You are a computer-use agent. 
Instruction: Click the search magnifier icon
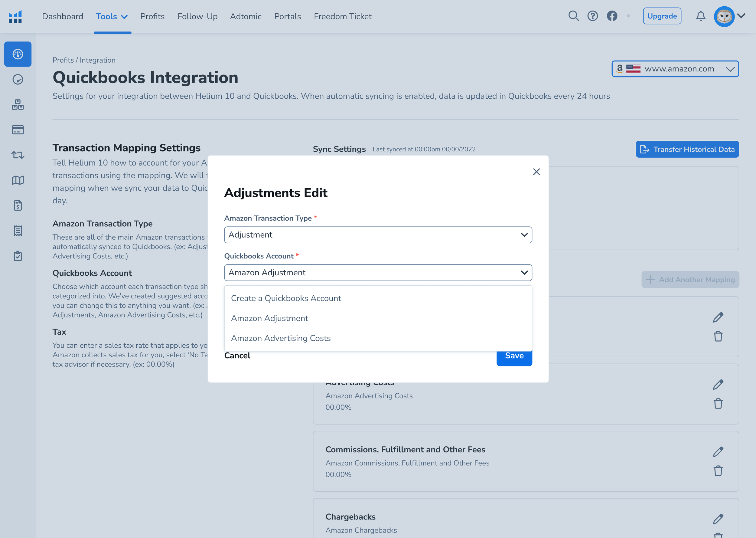573,16
